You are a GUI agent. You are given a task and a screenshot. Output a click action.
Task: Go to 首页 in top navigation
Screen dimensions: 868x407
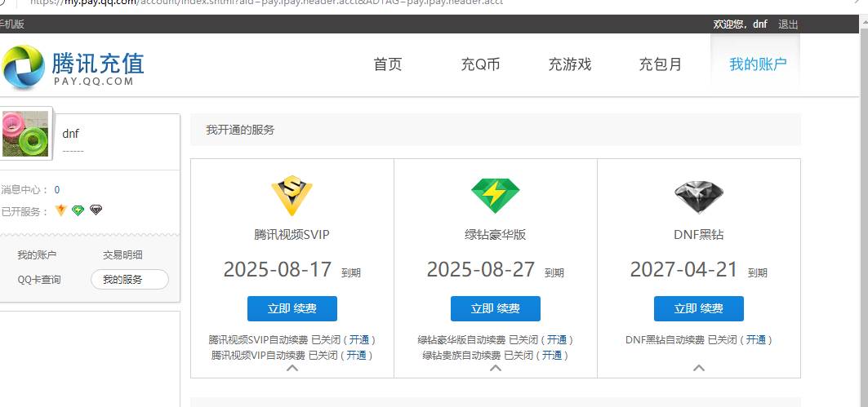pos(388,64)
